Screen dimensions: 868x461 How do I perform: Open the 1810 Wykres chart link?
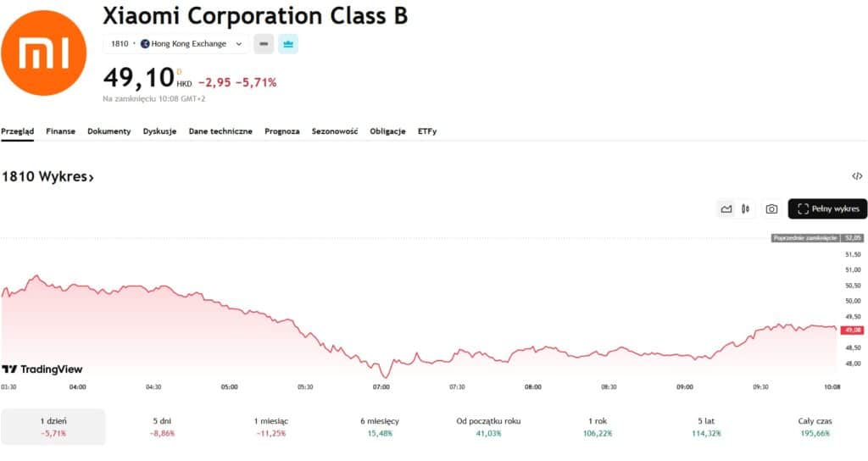(47, 177)
